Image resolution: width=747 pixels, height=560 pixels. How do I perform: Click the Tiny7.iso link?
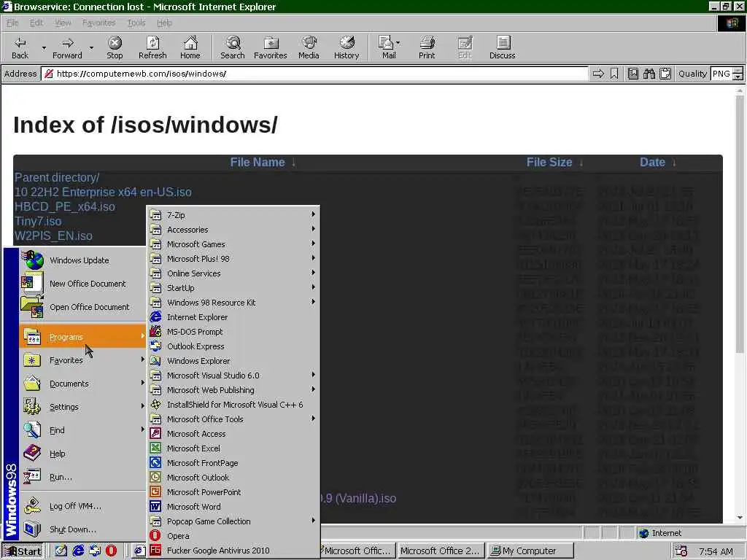(38, 222)
